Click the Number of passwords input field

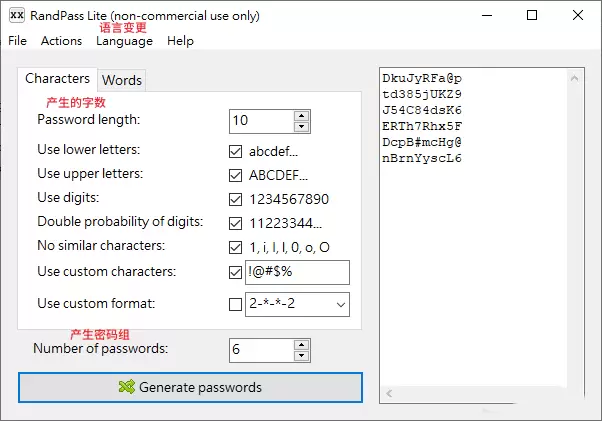point(261,350)
